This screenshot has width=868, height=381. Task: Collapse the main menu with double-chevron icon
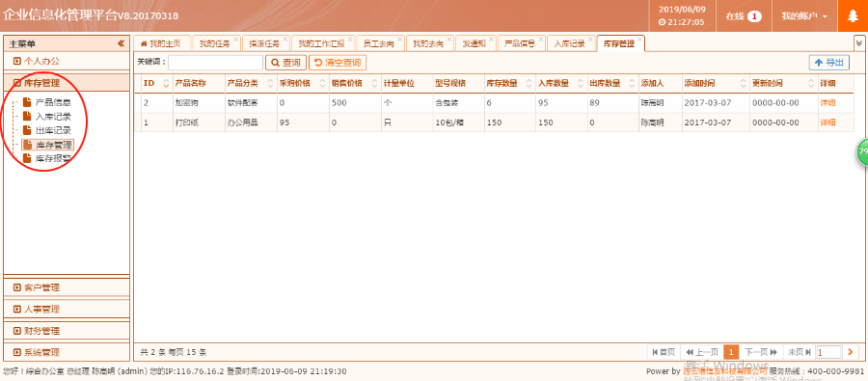pos(121,43)
